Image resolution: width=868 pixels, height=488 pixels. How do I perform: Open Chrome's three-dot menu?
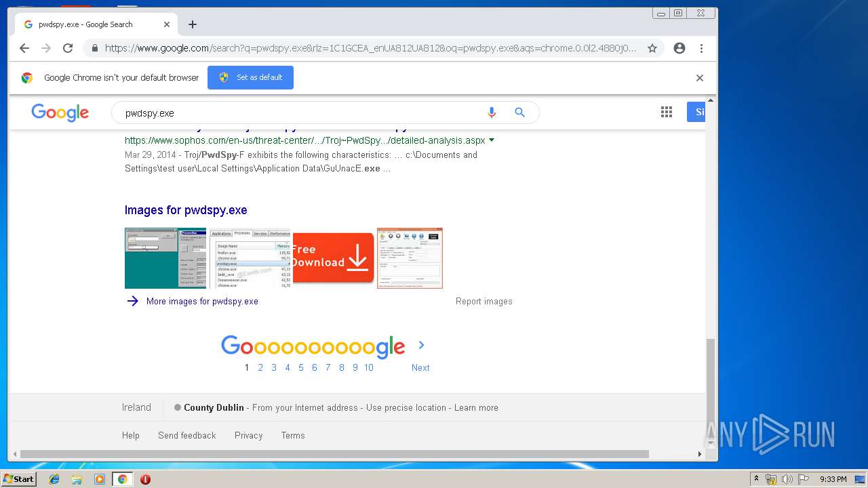(701, 48)
